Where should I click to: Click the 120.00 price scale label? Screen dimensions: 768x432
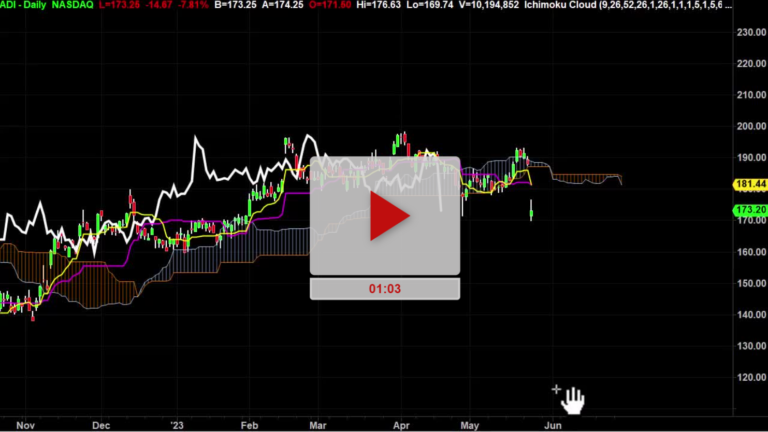coord(748,378)
